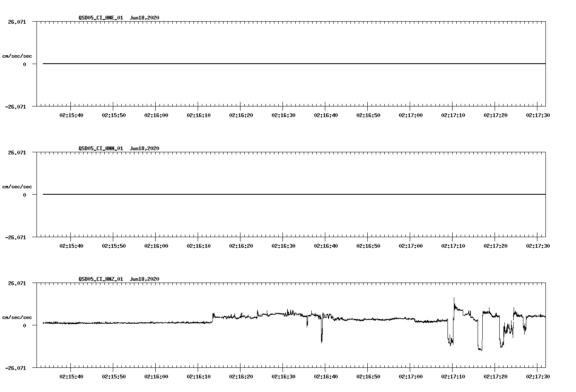576x392 pixels.
Task: Click 02:16:40 time label under HNZ plot
Action: [x=326, y=377]
